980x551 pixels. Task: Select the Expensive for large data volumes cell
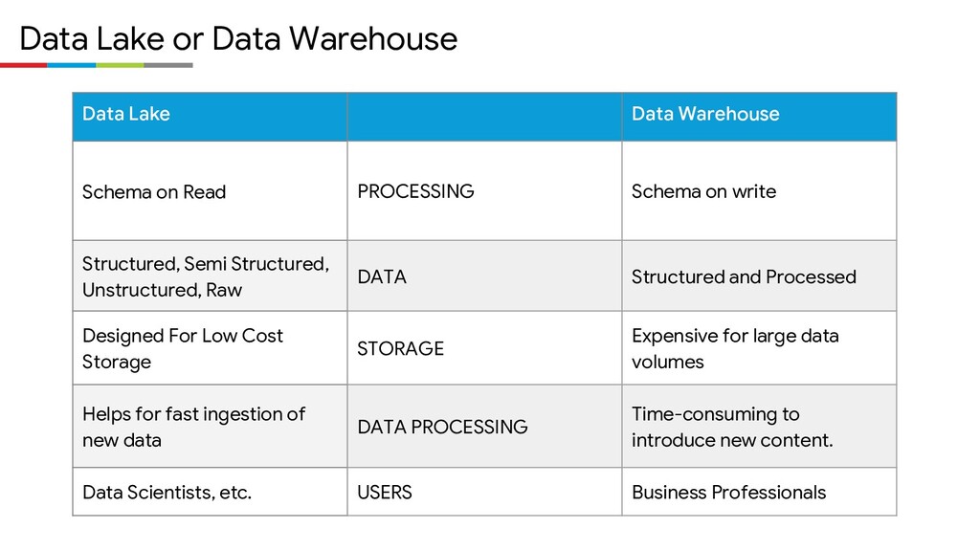759,348
